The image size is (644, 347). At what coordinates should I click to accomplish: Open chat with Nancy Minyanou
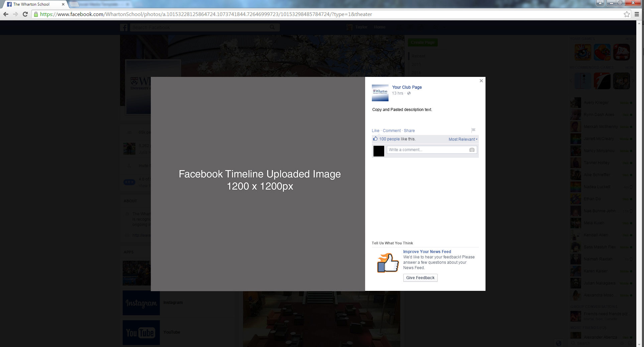pos(602,151)
